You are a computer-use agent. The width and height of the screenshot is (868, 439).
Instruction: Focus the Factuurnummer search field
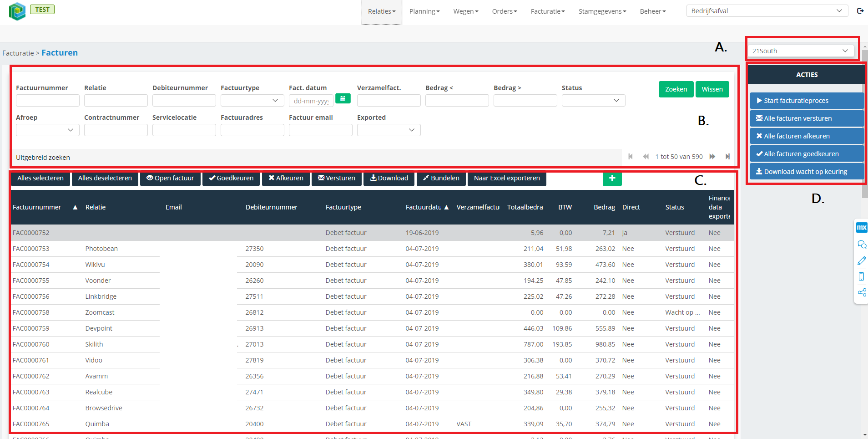47,100
